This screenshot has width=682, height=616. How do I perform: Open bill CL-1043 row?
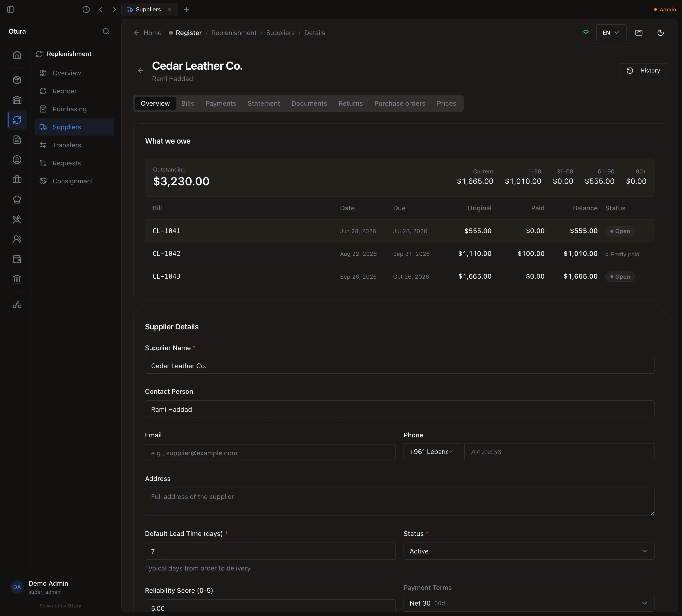coord(399,276)
